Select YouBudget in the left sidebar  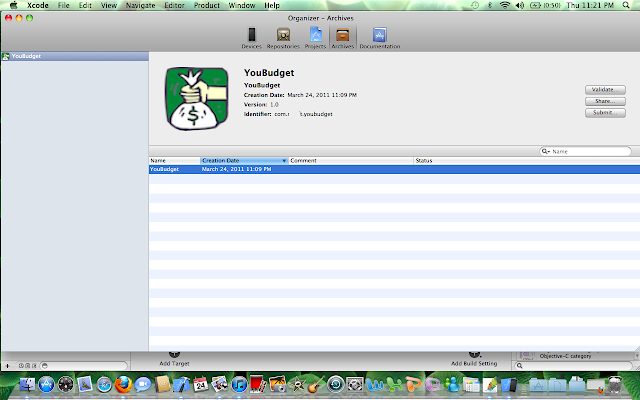[x=75, y=56]
